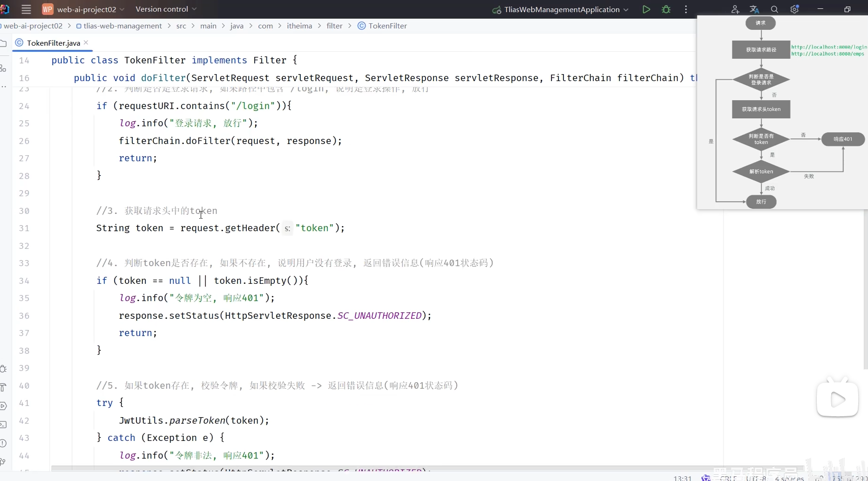The height and width of the screenshot is (481, 868).
Task: Open the Project tool window folder icon
Action: coord(3,43)
